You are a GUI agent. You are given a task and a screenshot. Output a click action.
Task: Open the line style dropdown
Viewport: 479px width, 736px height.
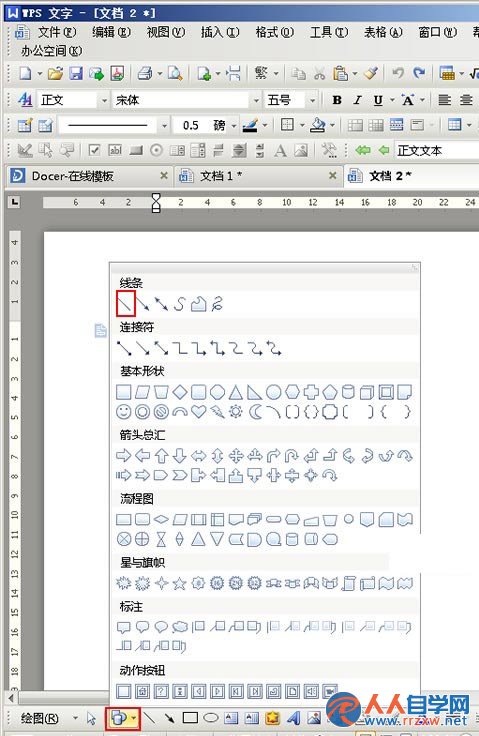pos(164,125)
